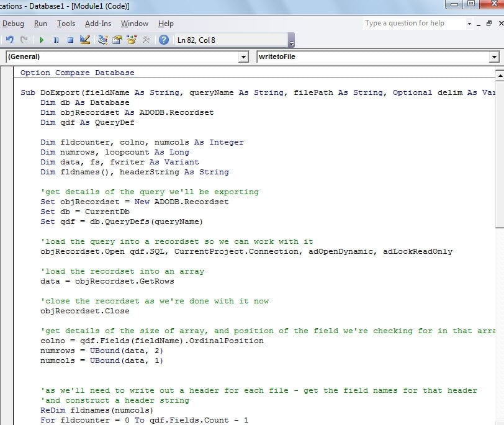This screenshot has height=425, width=504.
Task: Click the Help question mark icon
Action: [x=163, y=40]
